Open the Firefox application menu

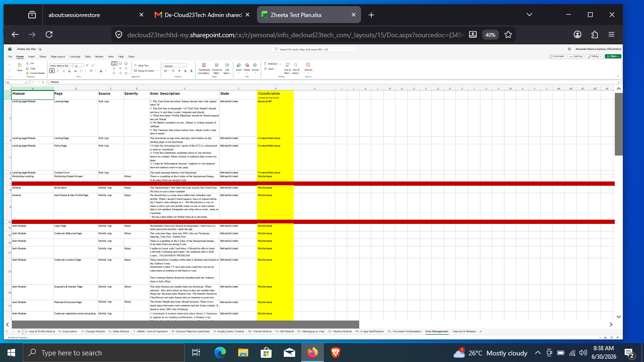(x=611, y=34)
